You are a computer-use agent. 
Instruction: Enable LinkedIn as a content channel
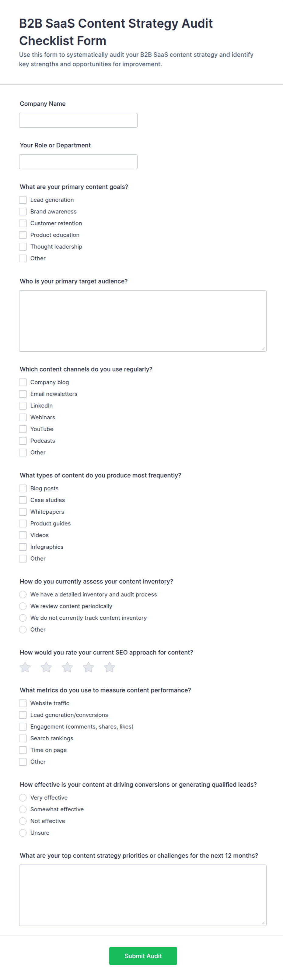tap(23, 406)
